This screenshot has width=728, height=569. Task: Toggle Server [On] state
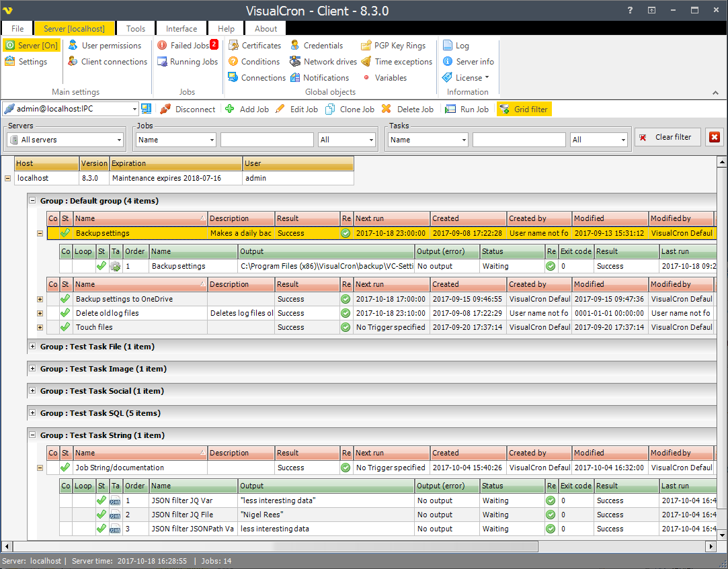coord(31,45)
